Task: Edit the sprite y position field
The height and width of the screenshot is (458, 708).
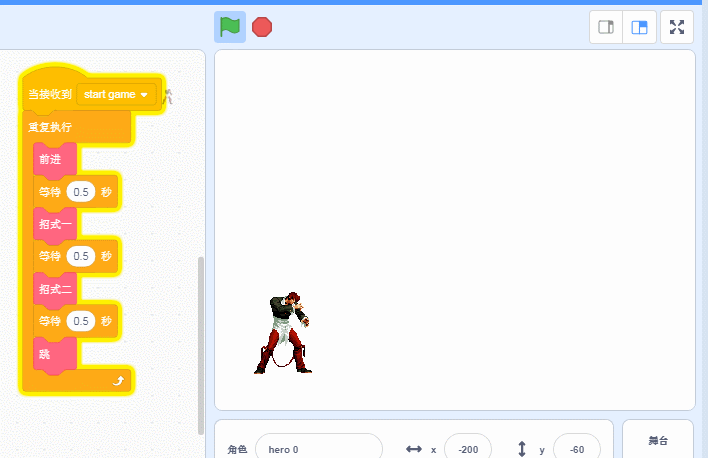Action: click(577, 449)
